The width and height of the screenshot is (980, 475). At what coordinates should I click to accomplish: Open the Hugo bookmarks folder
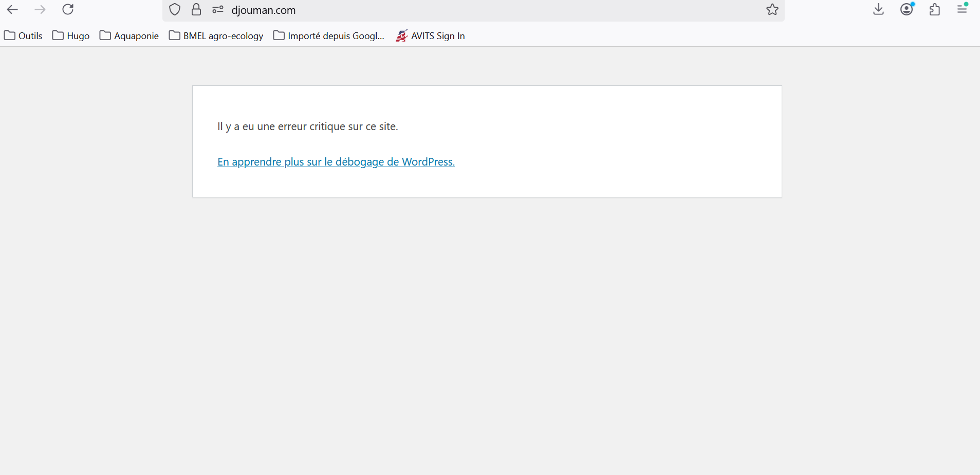71,35
